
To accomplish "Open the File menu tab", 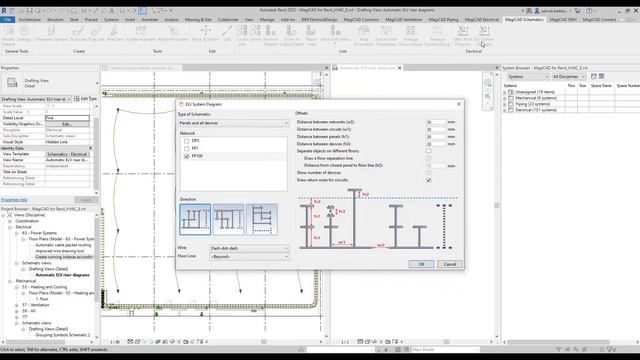I will [8, 20].
